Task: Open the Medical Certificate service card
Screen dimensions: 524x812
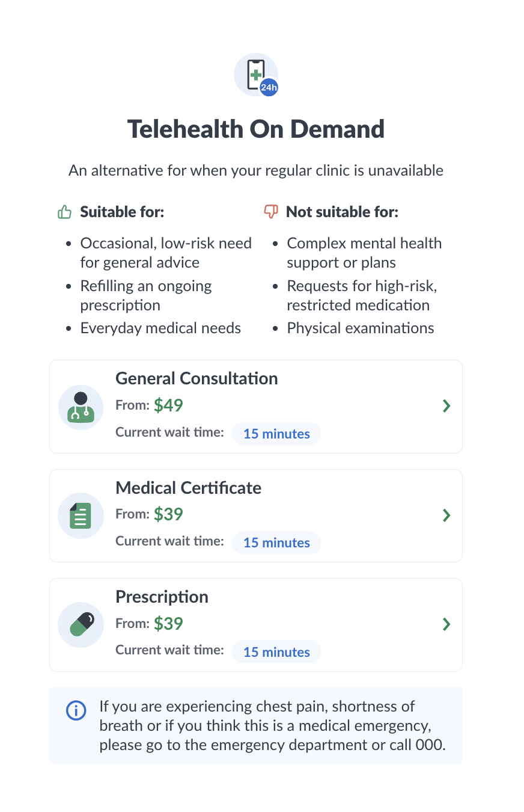Action: (255, 515)
